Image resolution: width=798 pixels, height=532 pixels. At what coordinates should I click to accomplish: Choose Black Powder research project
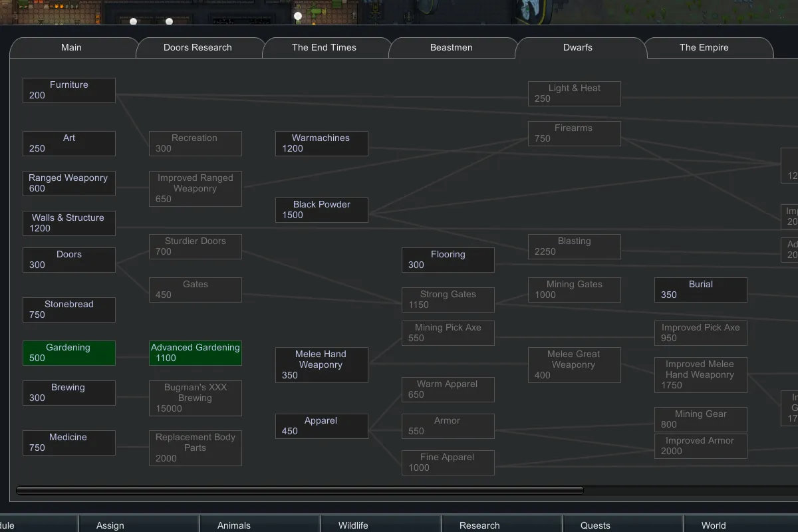(x=322, y=210)
